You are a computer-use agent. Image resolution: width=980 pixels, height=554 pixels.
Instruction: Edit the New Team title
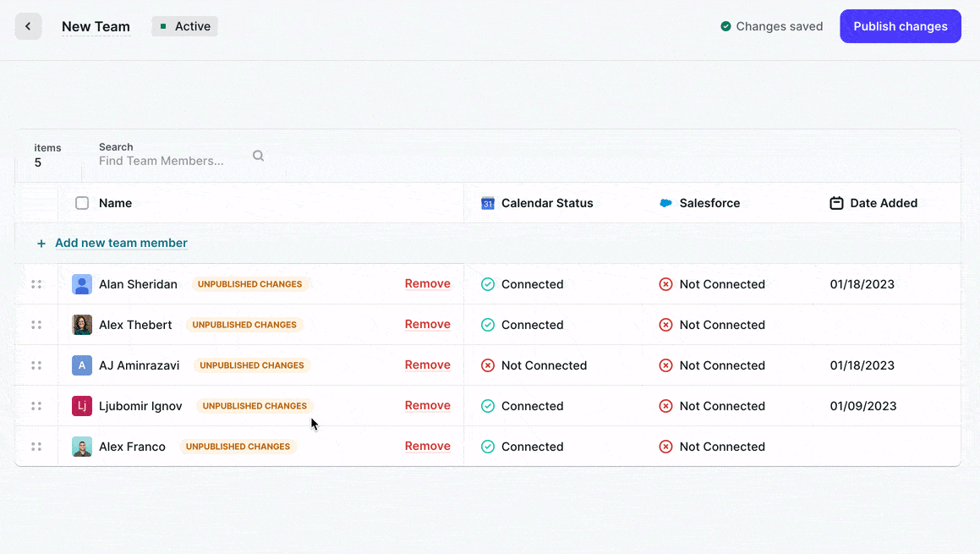[x=96, y=26]
